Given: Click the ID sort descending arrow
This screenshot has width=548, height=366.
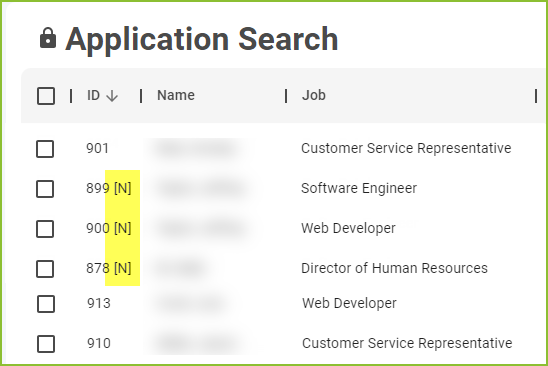Looking at the screenshot, I should pos(112,96).
